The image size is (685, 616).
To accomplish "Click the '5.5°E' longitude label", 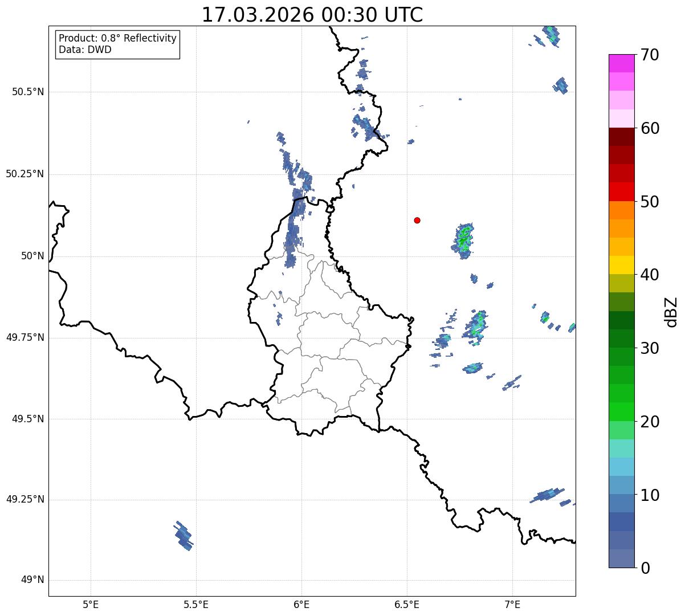I will (196, 604).
